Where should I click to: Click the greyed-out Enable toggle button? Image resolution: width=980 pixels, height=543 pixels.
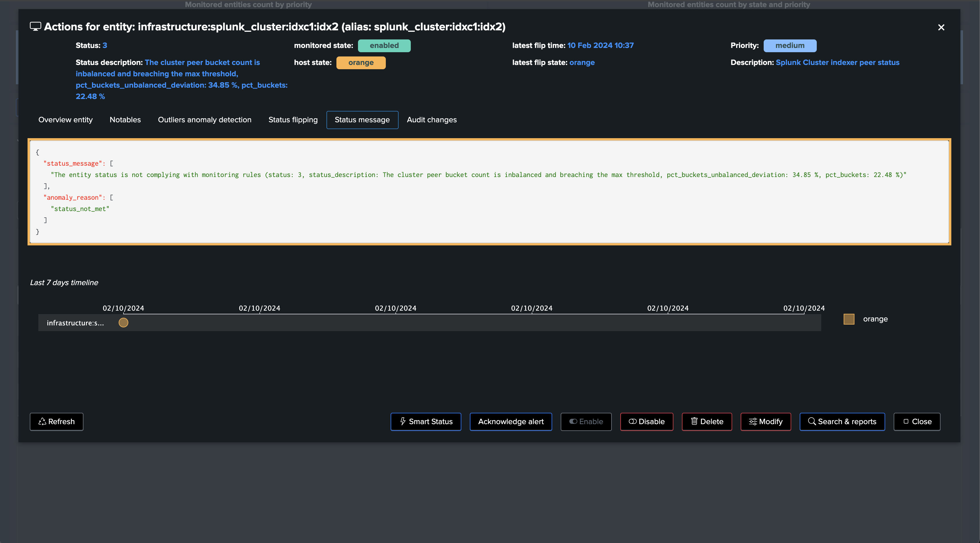(586, 421)
